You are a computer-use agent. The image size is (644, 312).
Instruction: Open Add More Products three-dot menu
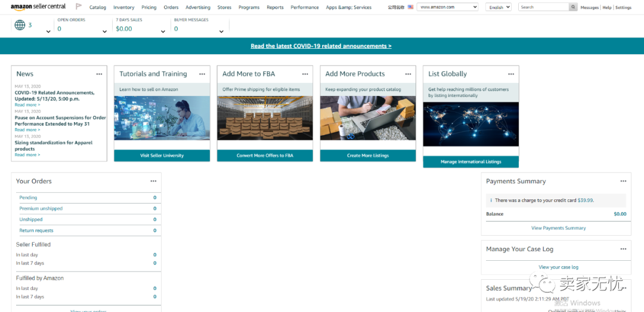click(x=408, y=74)
